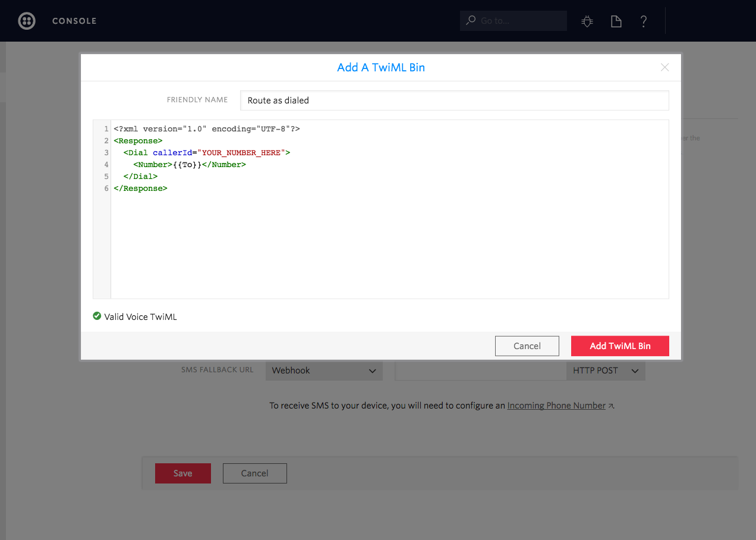Open the HTTP POST method dropdown
Viewport: 756px width, 540px height.
[606, 371]
